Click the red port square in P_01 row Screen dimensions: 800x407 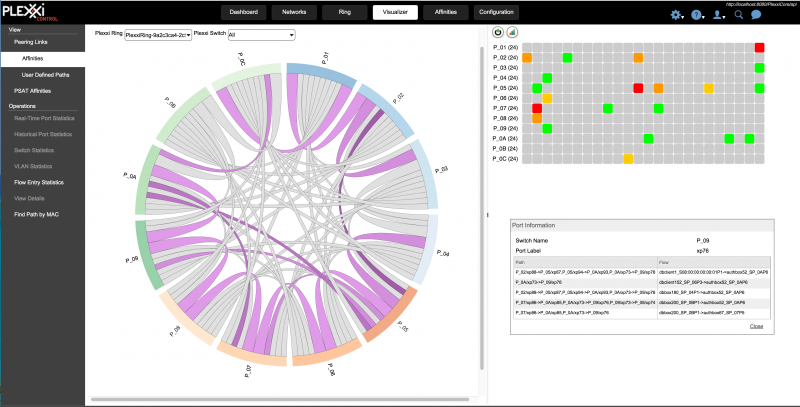[x=759, y=48]
